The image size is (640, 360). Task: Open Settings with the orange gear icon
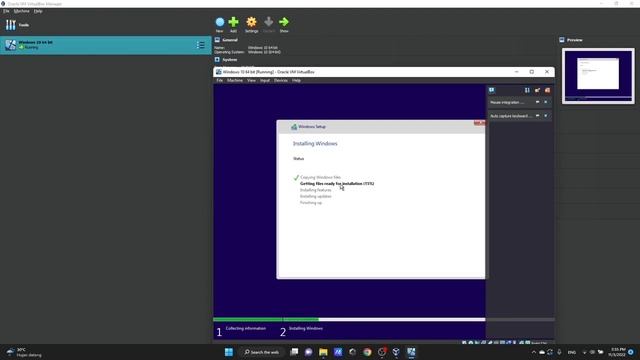coord(251,22)
